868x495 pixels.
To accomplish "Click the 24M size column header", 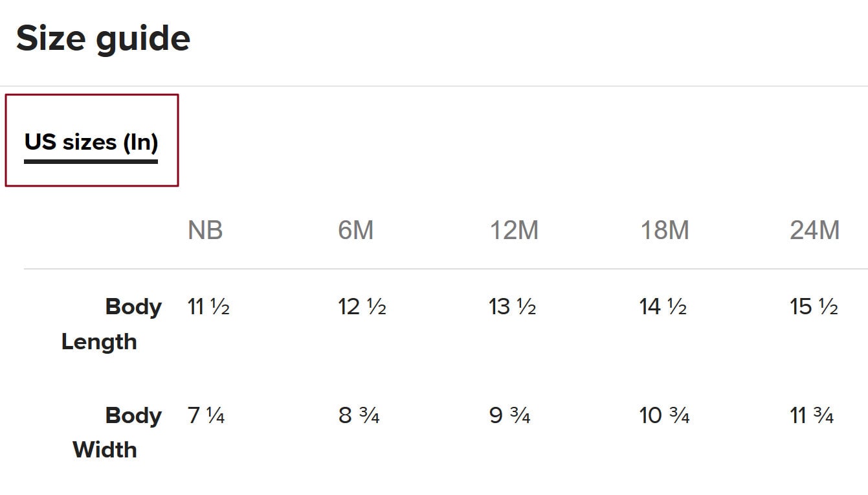I will coord(815,231).
